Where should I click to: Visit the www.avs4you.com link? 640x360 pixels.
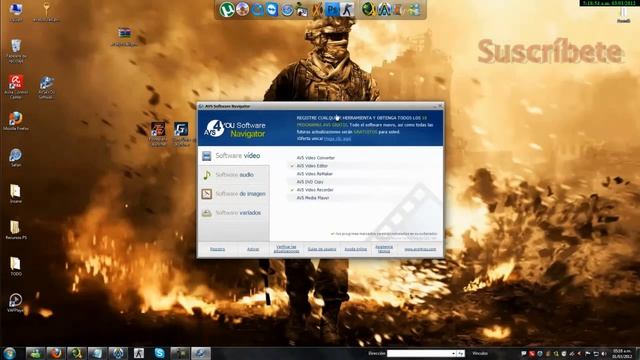pyautogui.click(x=420, y=249)
